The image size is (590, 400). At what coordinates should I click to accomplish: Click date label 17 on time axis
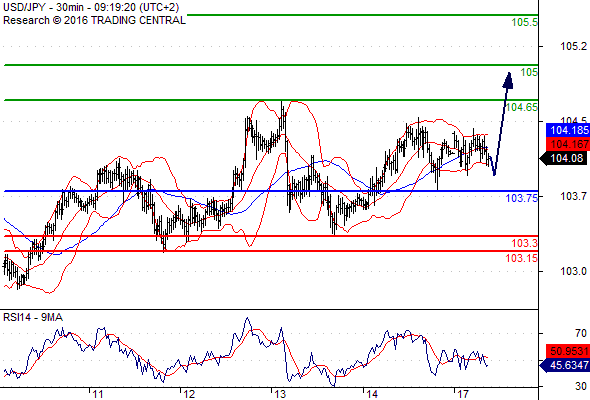tap(463, 394)
